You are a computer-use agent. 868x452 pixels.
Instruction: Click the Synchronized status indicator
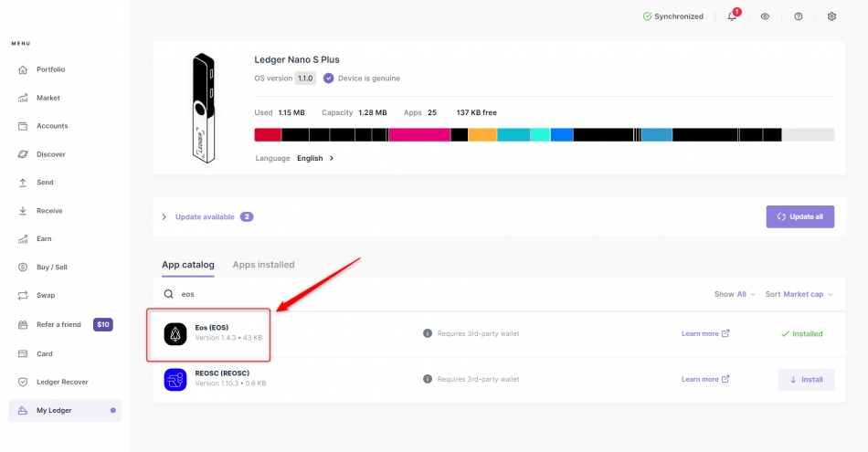click(x=673, y=16)
